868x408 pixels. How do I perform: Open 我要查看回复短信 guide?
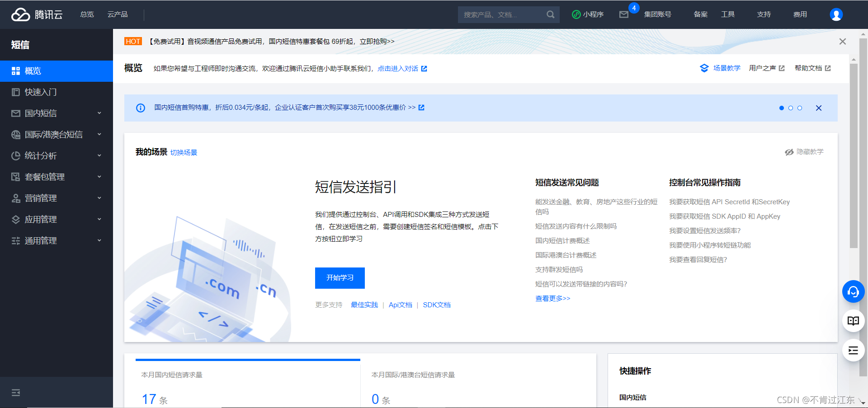(698, 260)
